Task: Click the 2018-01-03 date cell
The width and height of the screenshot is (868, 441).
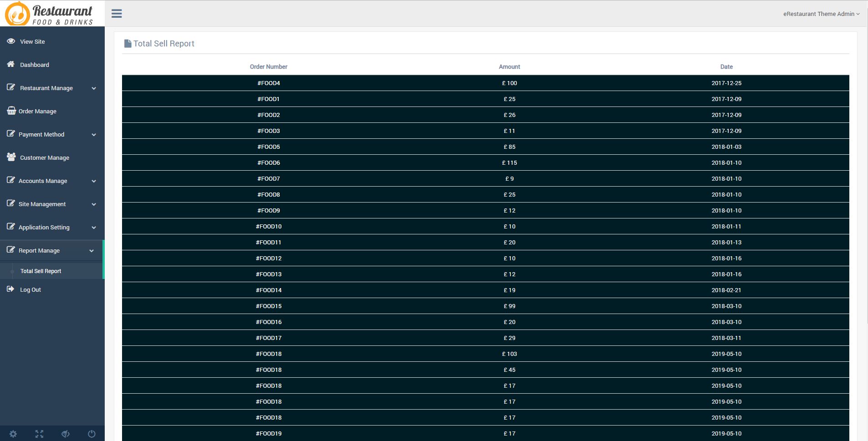Action: 726,147
